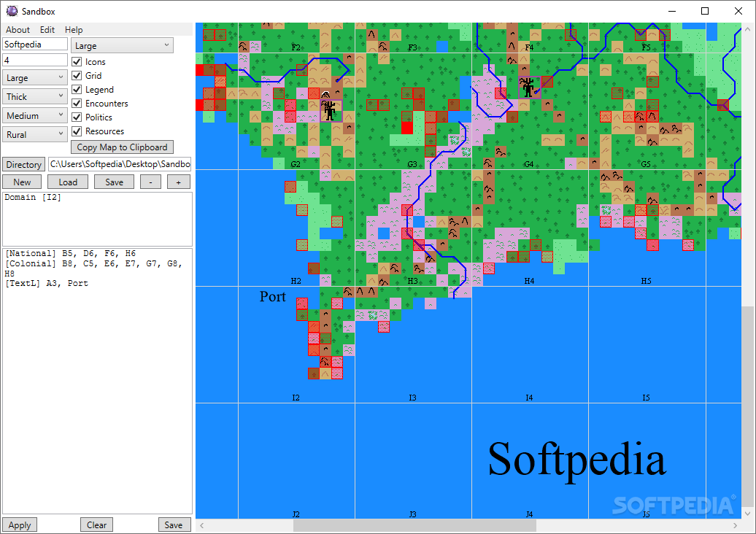Click the Domain [I2] text box
756x534 pixels.
click(97, 220)
